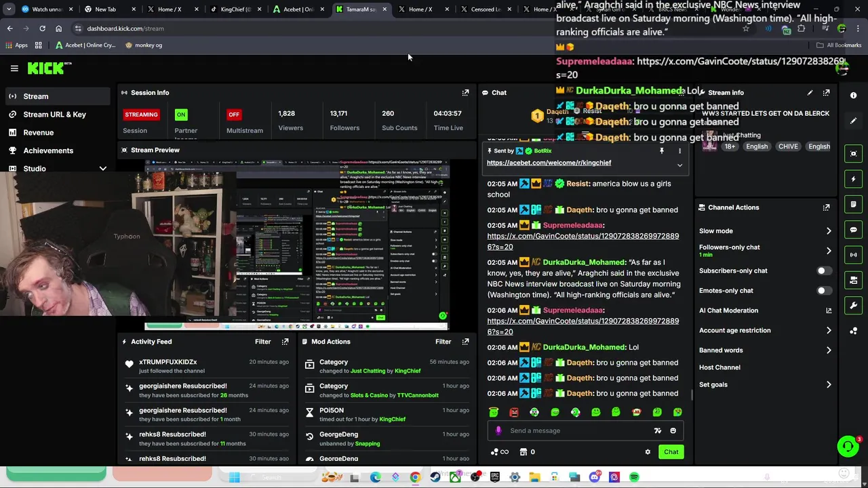This screenshot has width=868, height=488.
Task: Select Achievements in the sidebar
Action: click(56, 150)
